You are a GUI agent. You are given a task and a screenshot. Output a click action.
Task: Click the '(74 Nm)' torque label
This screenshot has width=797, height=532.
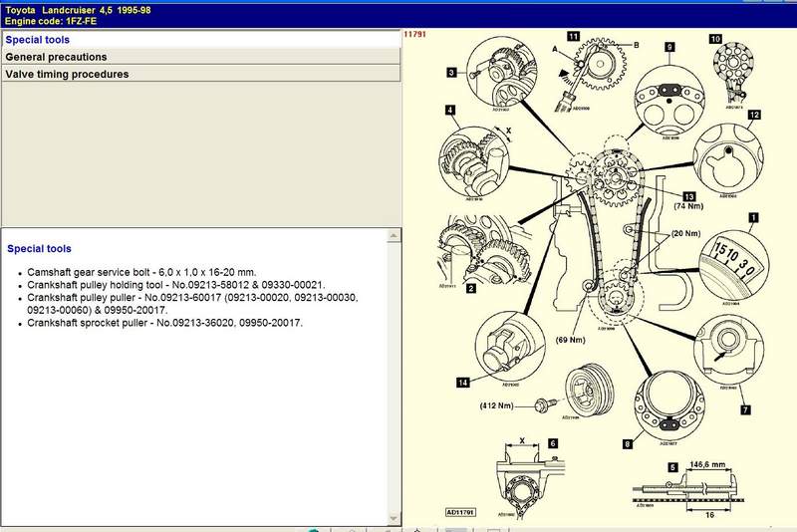pyautogui.click(x=688, y=206)
